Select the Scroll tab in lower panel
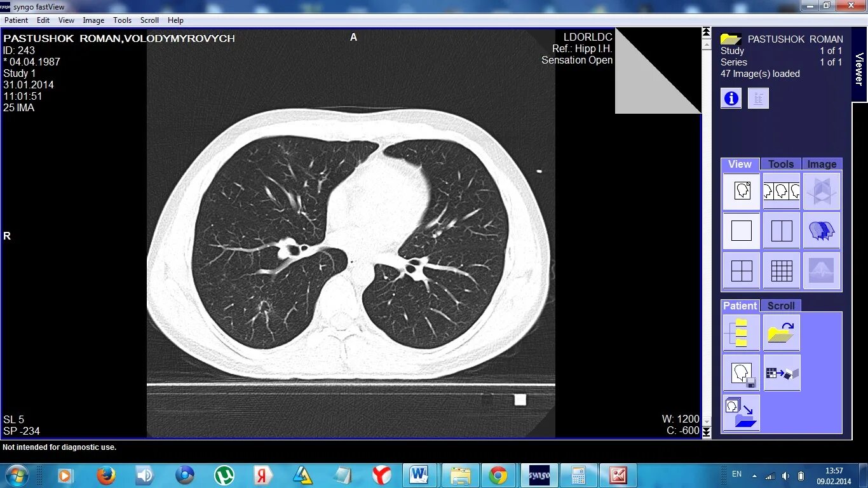 coord(781,306)
